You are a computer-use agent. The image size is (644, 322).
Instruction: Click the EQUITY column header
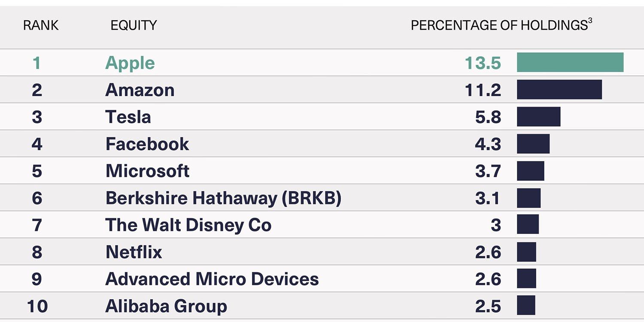click(x=134, y=26)
